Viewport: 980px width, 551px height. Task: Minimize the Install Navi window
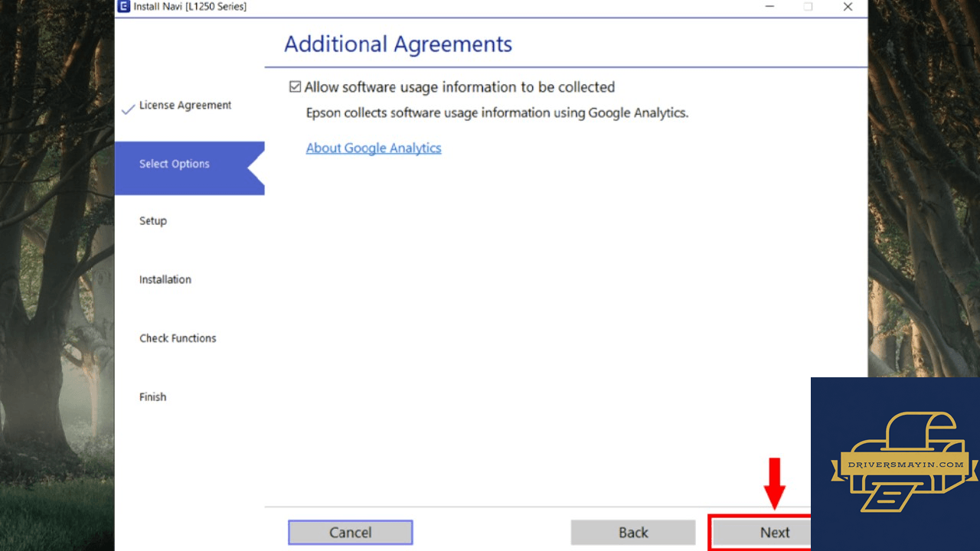769,7
